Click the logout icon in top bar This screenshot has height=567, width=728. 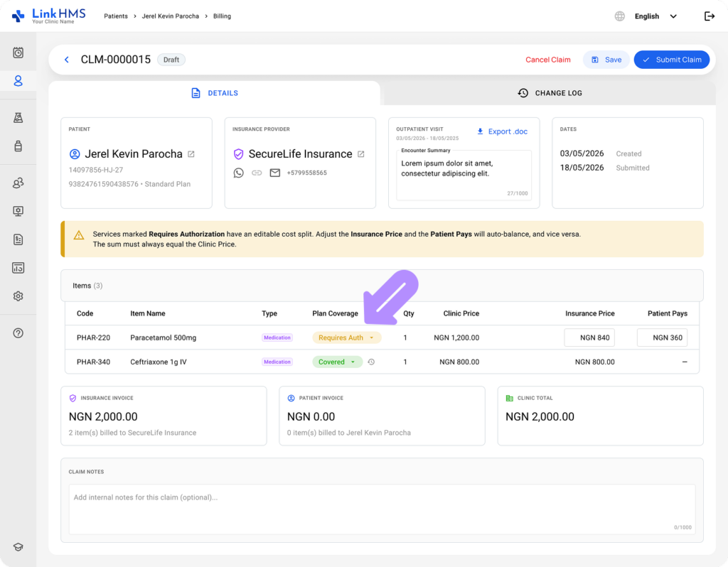click(709, 16)
